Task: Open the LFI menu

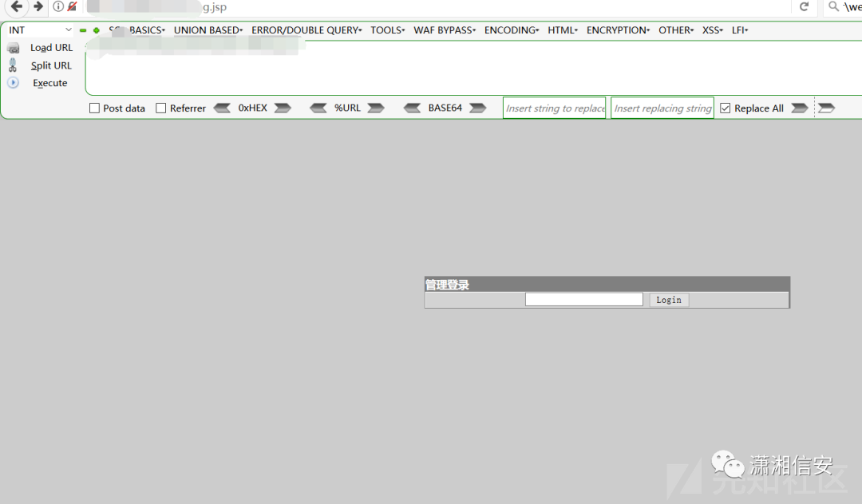Action: click(x=740, y=30)
